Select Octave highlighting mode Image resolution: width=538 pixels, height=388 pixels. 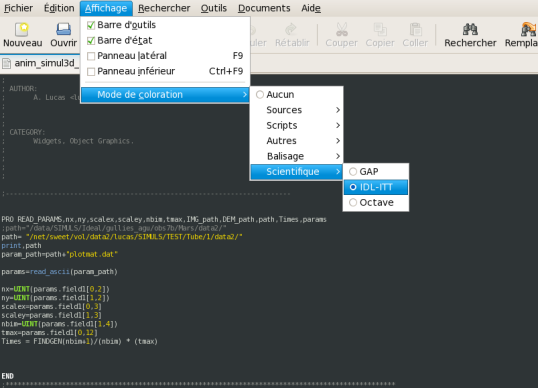pos(376,202)
